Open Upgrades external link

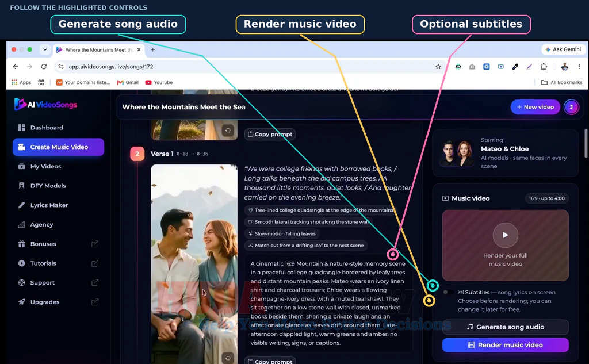pos(58,302)
